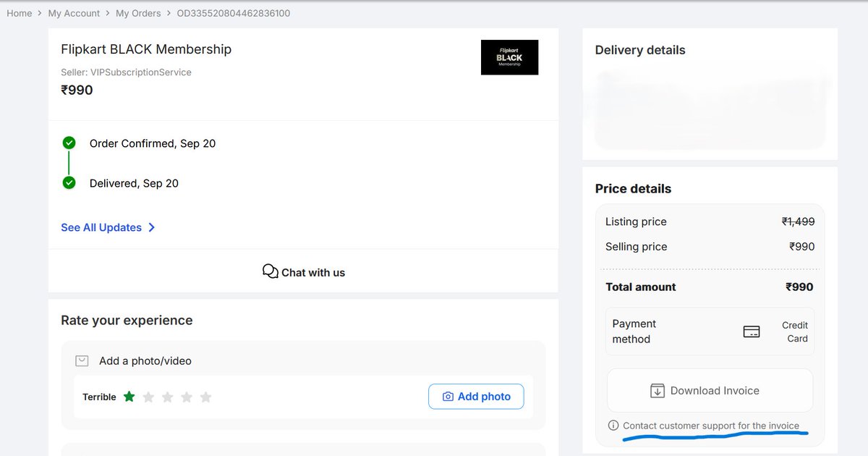Open Flipkart BLACK Membership product title
Viewport: 868px width, 456px height.
coord(146,49)
